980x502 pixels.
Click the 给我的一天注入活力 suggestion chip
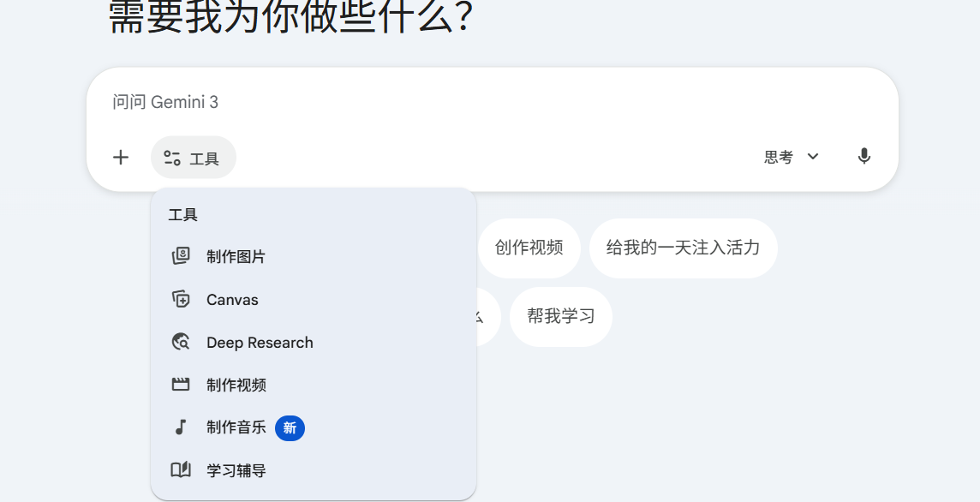point(683,248)
